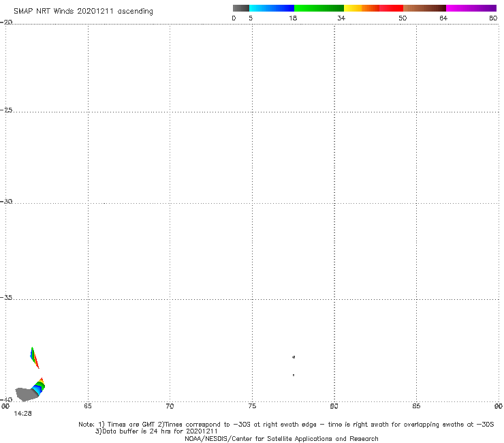
Task: Select the green 18-34 color bar segment
Action: (x=319, y=8)
